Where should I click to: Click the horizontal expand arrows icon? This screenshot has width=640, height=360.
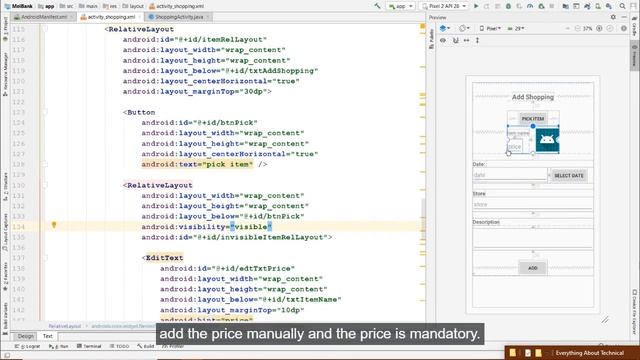click(x=467, y=40)
